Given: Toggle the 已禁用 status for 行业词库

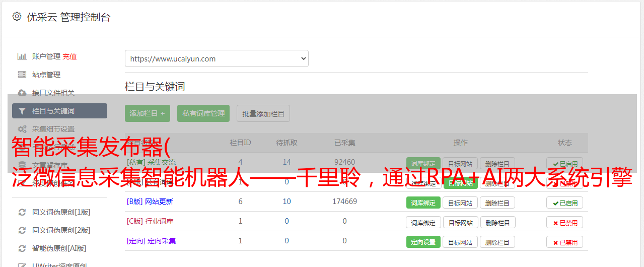Looking at the screenshot, I should [x=565, y=222].
